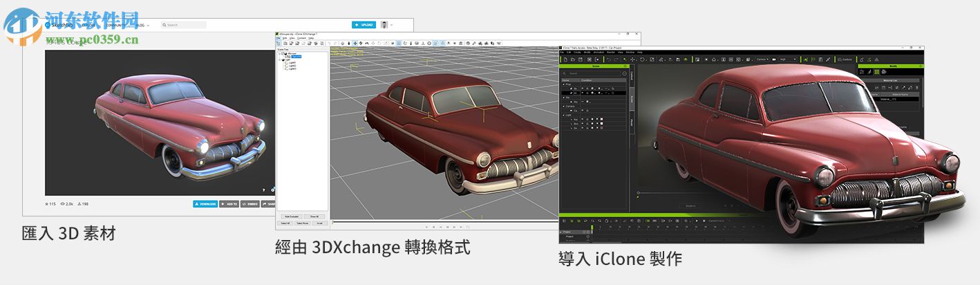Click the eye views icon showing 2.0k
Image resolution: width=980 pixels, height=285 pixels.
pos(62,204)
